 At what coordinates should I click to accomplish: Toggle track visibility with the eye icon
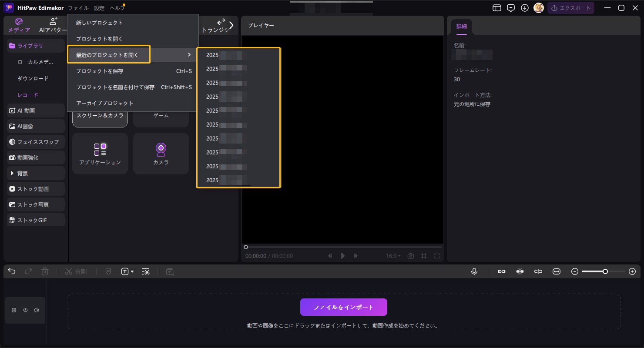pyautogui.click(x=25, y=310)
